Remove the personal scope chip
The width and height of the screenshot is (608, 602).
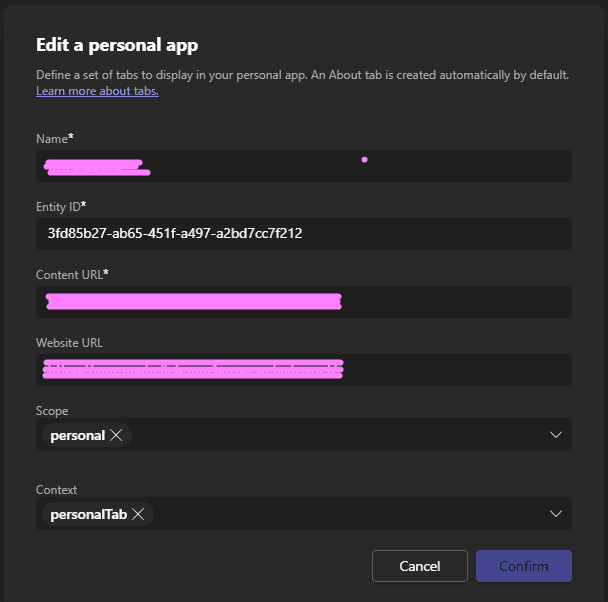point(116,435)
